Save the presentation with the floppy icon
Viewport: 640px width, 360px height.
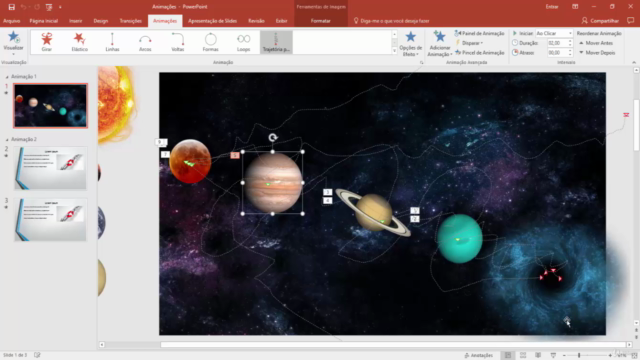point(11,7)
